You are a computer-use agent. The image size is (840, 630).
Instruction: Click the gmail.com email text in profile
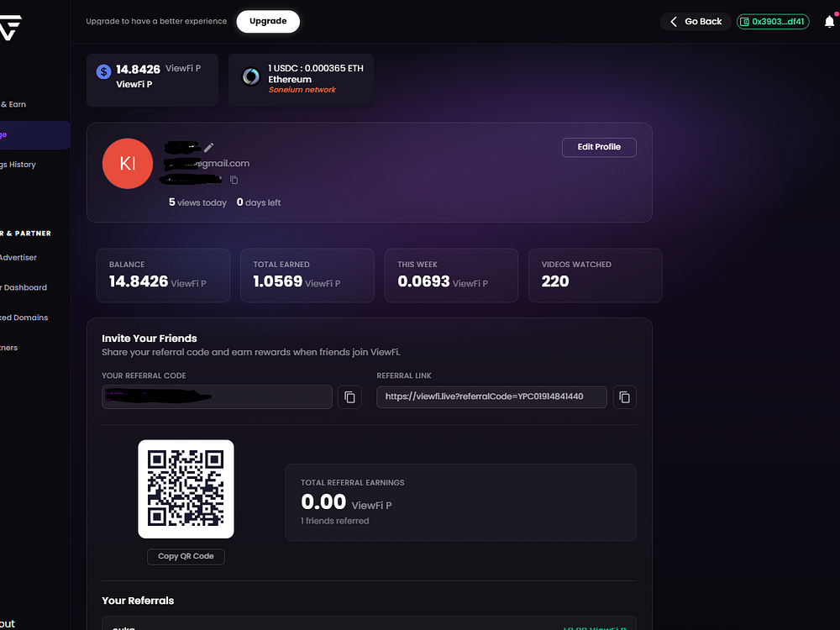[207, 164]
